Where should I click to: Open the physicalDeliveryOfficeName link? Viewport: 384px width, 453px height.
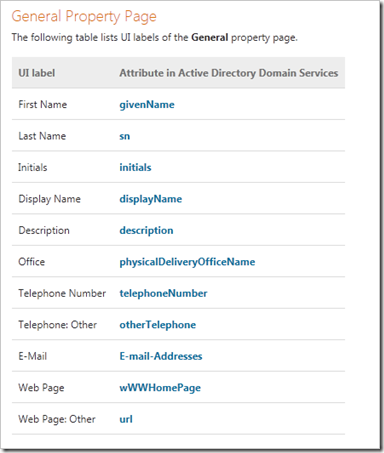pyautogui.click(x=187, y=262)
